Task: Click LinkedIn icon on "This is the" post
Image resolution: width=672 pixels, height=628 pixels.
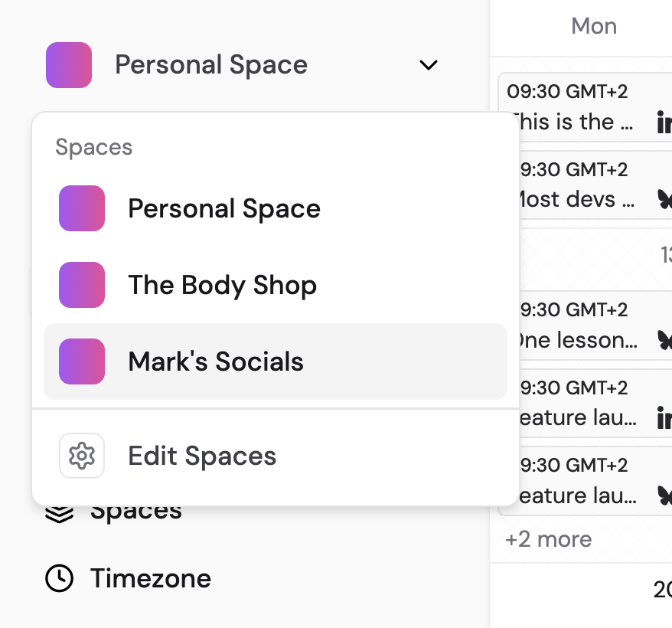Action: point(664,122)
